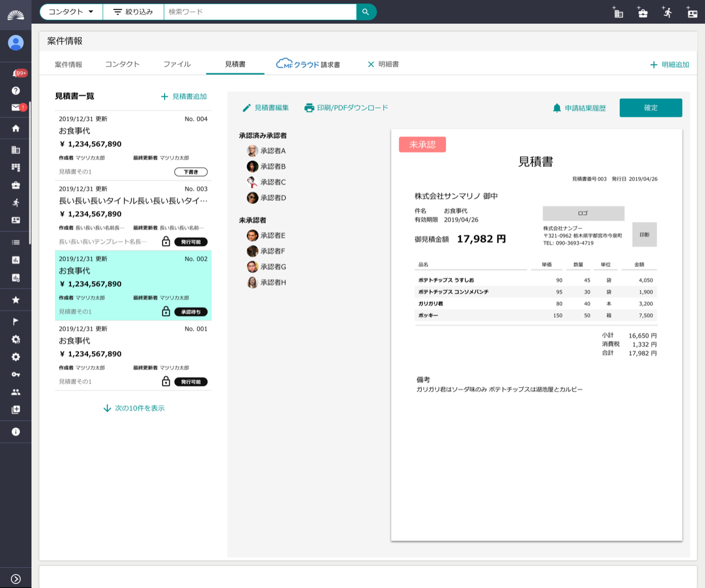Click the add contact card icon in top bar
The width and height of the screenshot is (705, 588).
[x=691, y=12]
